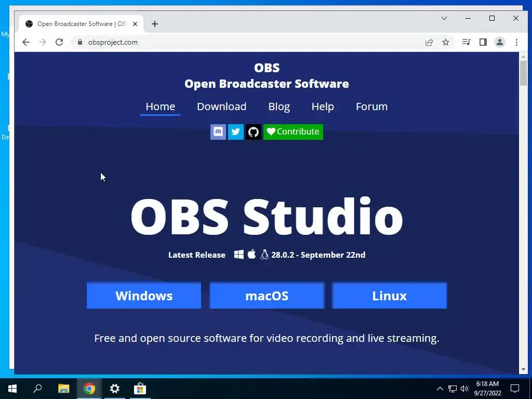The image size is (532, 399).
Task: Open the Blog nav item
Action: (279, 107)
